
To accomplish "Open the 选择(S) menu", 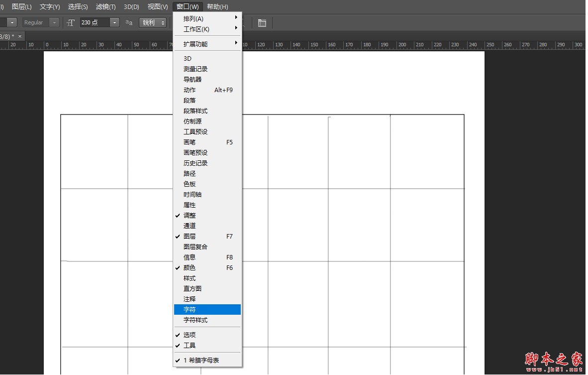I will point(78,7).
